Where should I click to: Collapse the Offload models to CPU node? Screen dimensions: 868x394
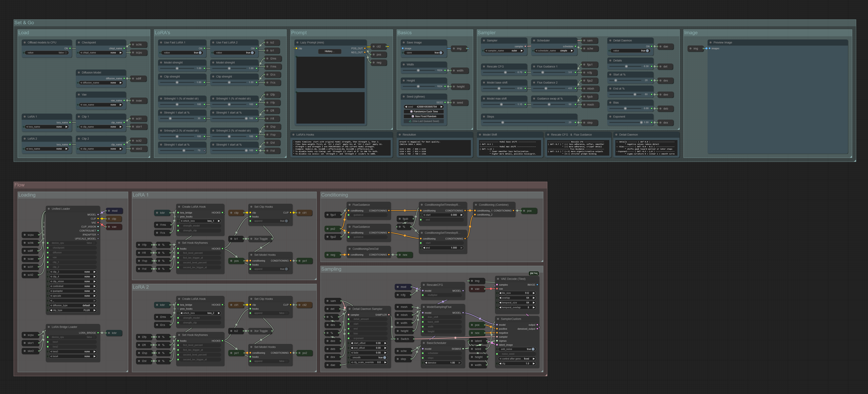(25, 43)
